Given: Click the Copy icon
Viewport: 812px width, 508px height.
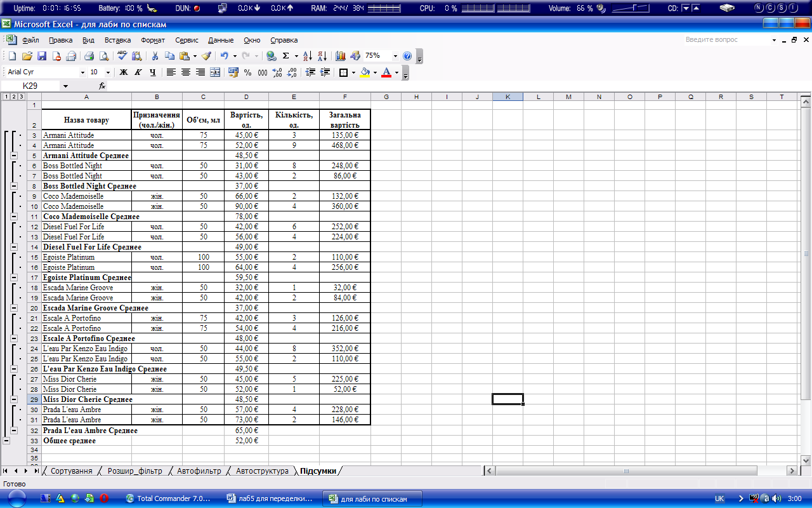Looking at the screenshot, I should click(169, 56).
